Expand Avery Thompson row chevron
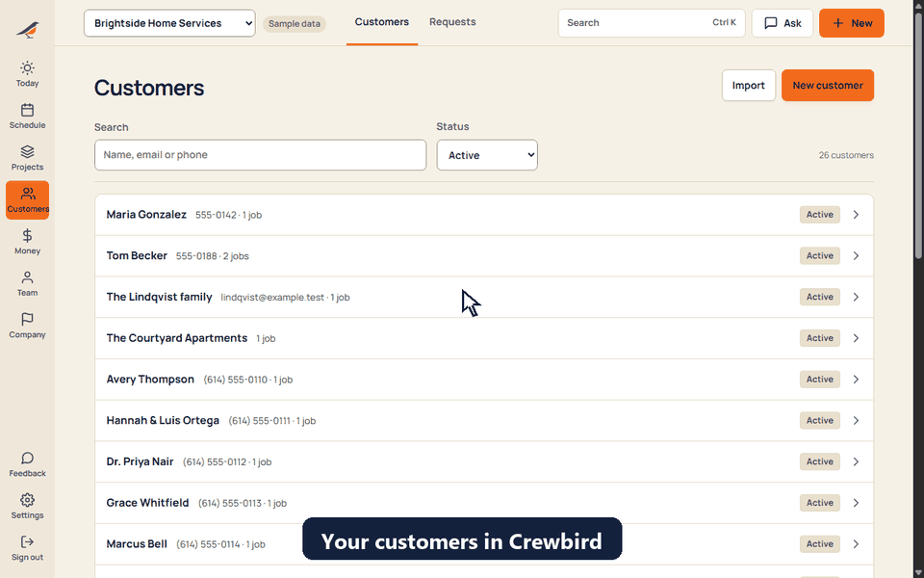Viewport: 924px width, 578px height. click(856, 380)
